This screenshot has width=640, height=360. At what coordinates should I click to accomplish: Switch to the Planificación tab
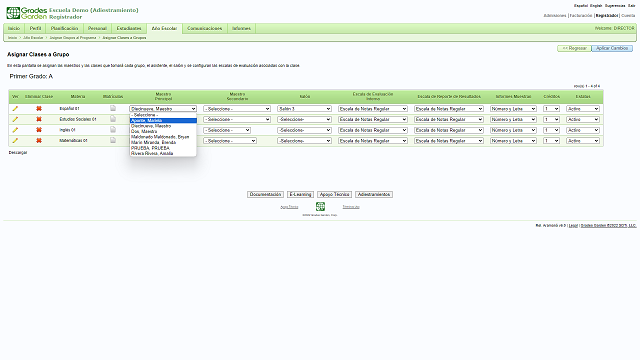(64, 28)
